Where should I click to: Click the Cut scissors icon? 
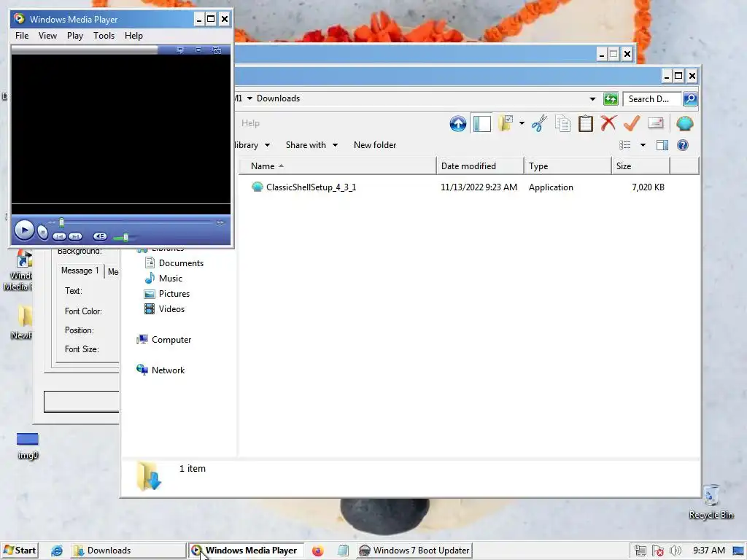(x=539, y=123)
